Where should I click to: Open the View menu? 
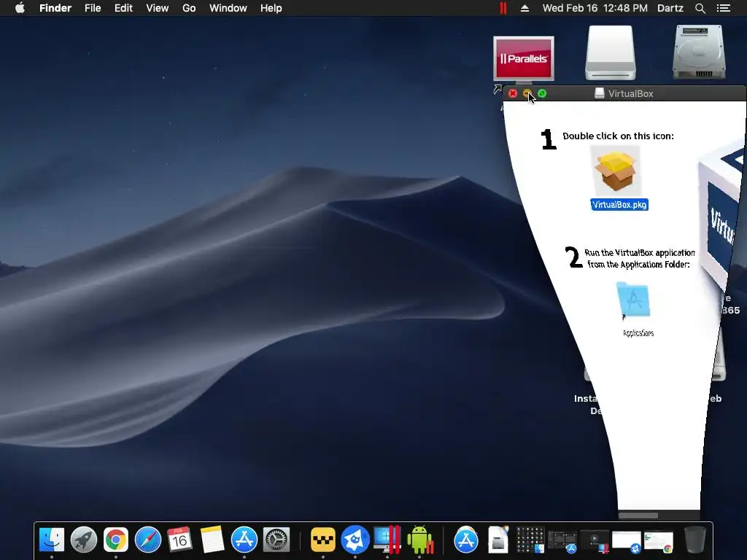(x=158, y=8)
